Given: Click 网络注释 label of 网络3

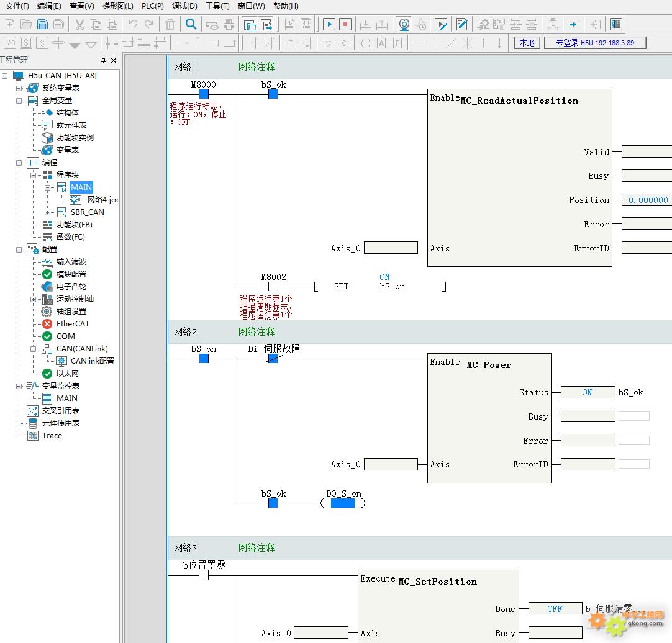Looking at the screenshot, I should pyautogui.click(x=257, y=547).
